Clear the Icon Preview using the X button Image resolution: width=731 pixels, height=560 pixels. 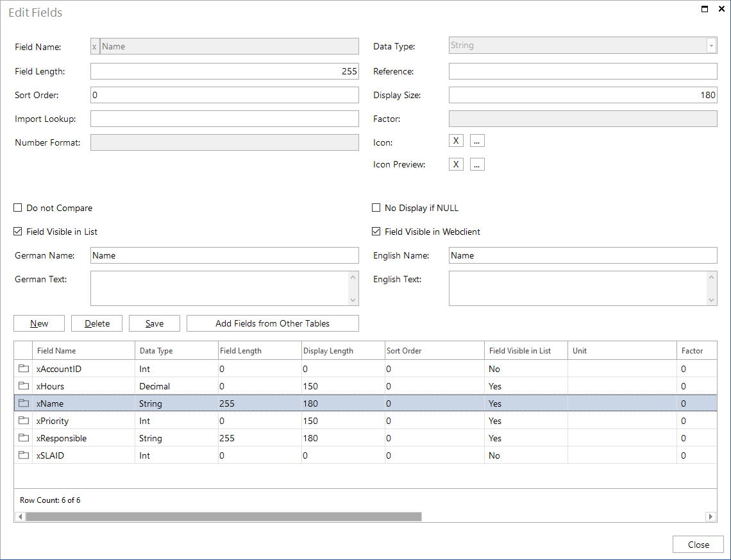point(456,164)
